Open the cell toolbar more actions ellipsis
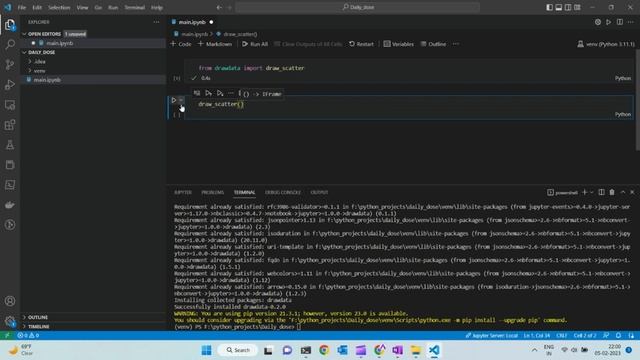The height and width of the screenshot is (360, 640). [231, 93]
